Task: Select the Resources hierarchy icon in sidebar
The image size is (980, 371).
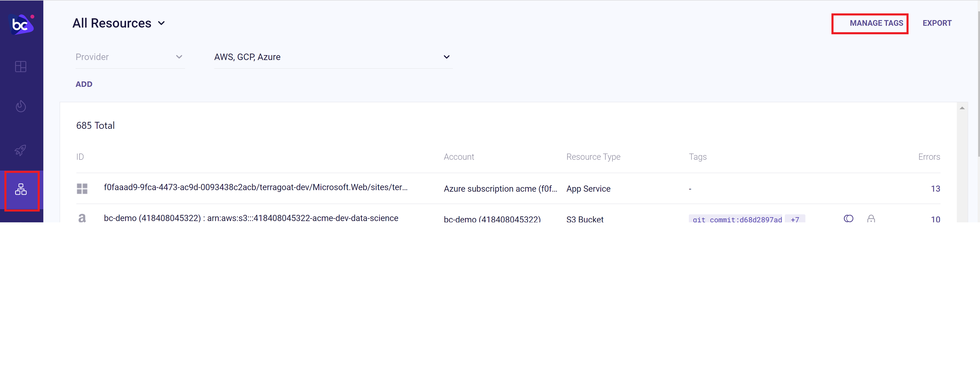Action: click(x=21, y=190)
